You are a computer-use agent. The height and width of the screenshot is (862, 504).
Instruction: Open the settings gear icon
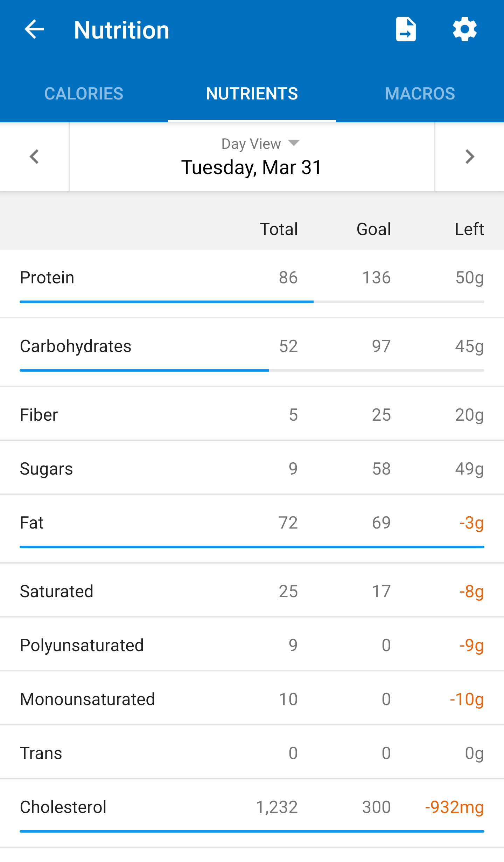click(464, 29)
